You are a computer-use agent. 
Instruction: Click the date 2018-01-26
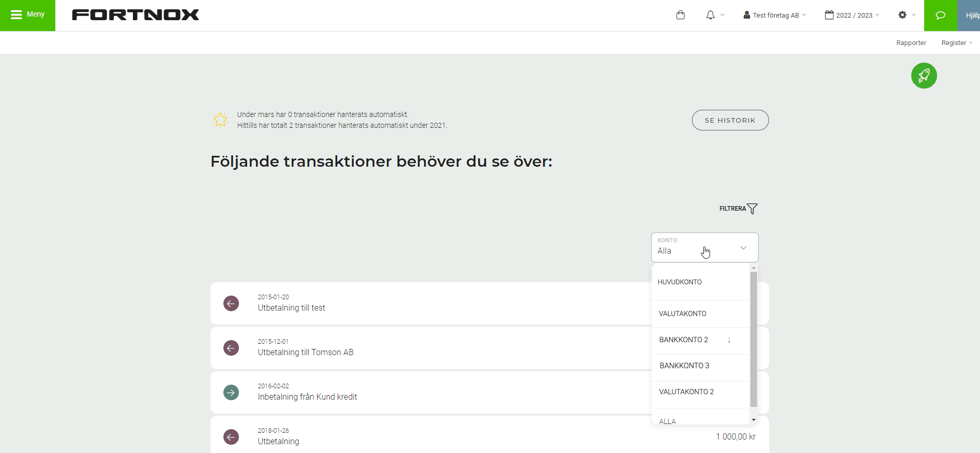point(273,431)
